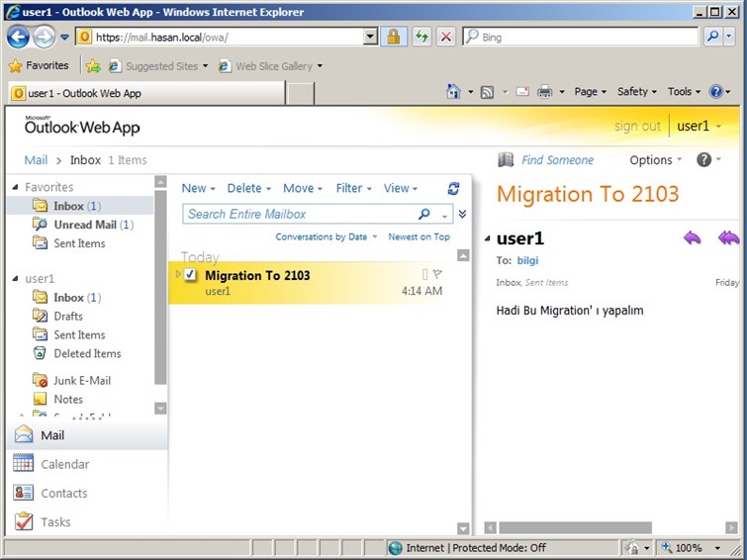
Task: Click the red Stop loading icon
Action: pyautogui.click(x=445, y=37)
